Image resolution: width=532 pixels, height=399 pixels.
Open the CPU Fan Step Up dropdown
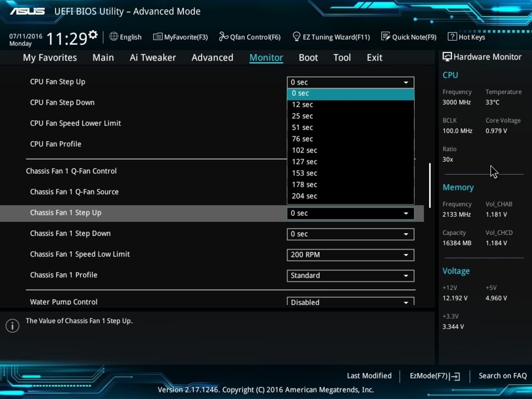pos(350,82)
